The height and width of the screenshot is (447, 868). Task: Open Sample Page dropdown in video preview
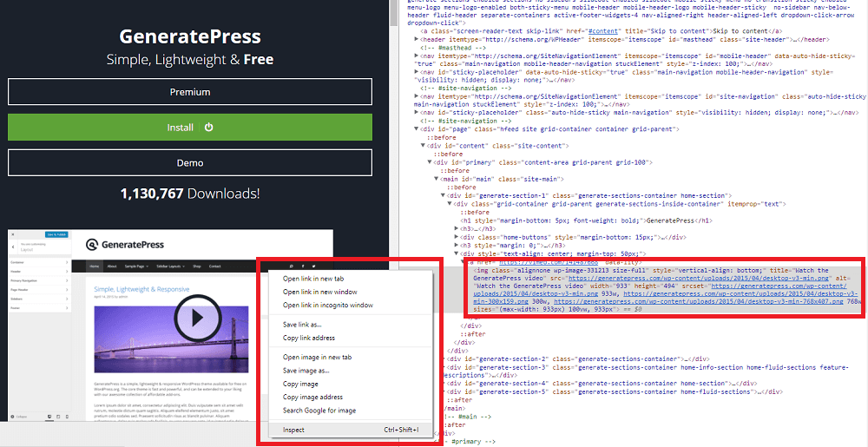(x=136, y=266)
